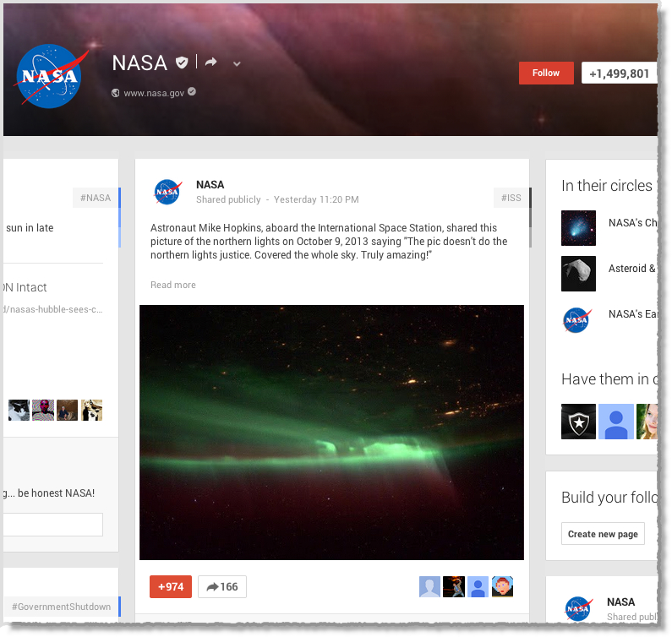Click the blue silhouette avatar under post
Image resolution: width=672 pixels, height=637 pixels.
point(478,586)
